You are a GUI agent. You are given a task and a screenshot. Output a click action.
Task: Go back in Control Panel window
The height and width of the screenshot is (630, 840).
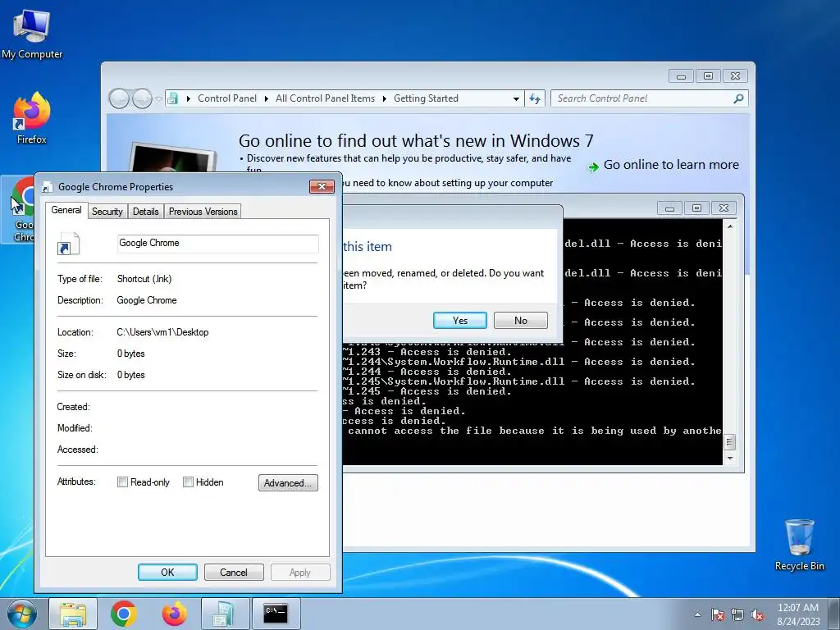point(119,98)
